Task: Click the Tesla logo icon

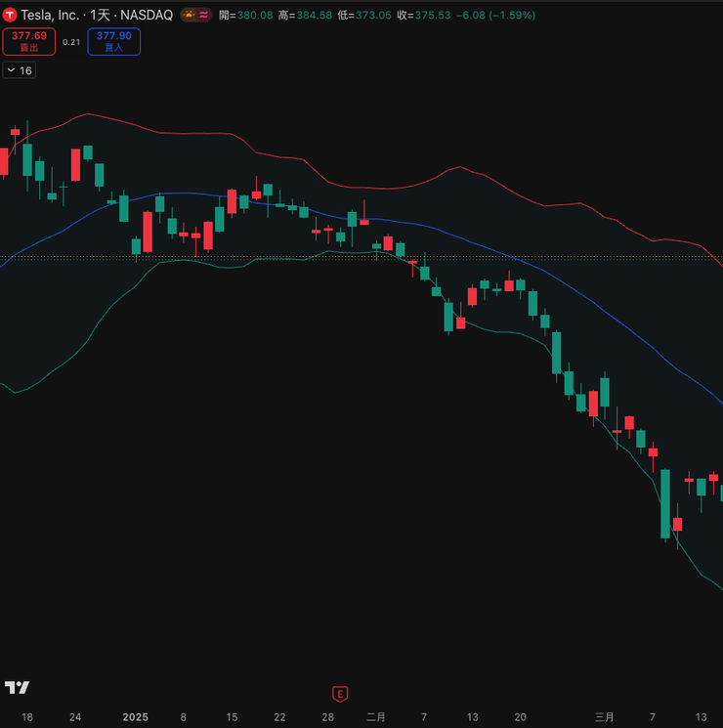Action: (x=10, y=15)
